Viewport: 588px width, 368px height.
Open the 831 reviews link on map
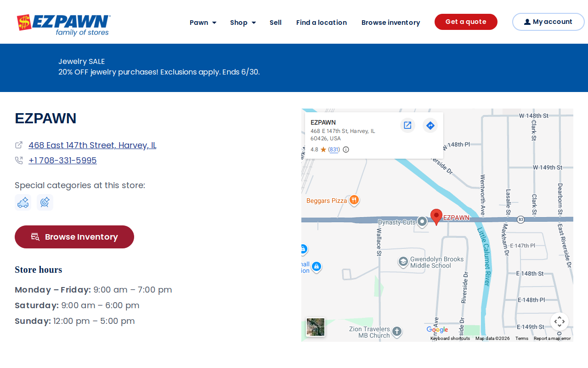pyautogui.click(x=334, y=149)
